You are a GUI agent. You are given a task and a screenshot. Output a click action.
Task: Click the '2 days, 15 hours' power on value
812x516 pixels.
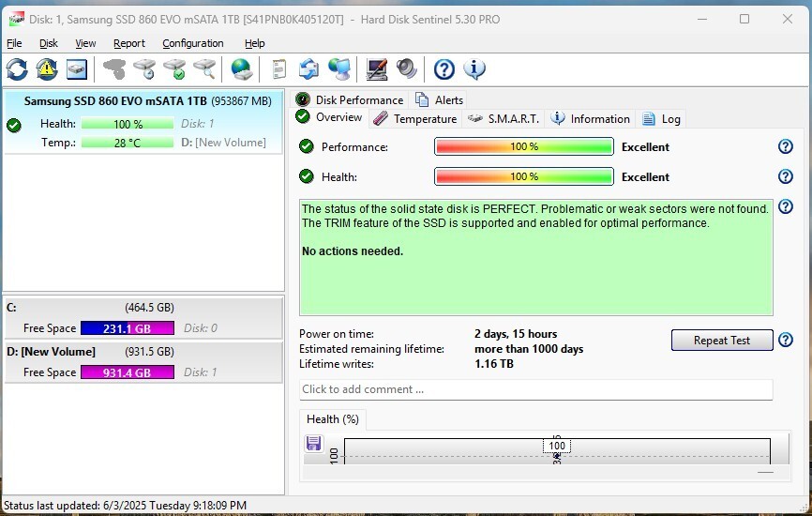pos(516,334)
